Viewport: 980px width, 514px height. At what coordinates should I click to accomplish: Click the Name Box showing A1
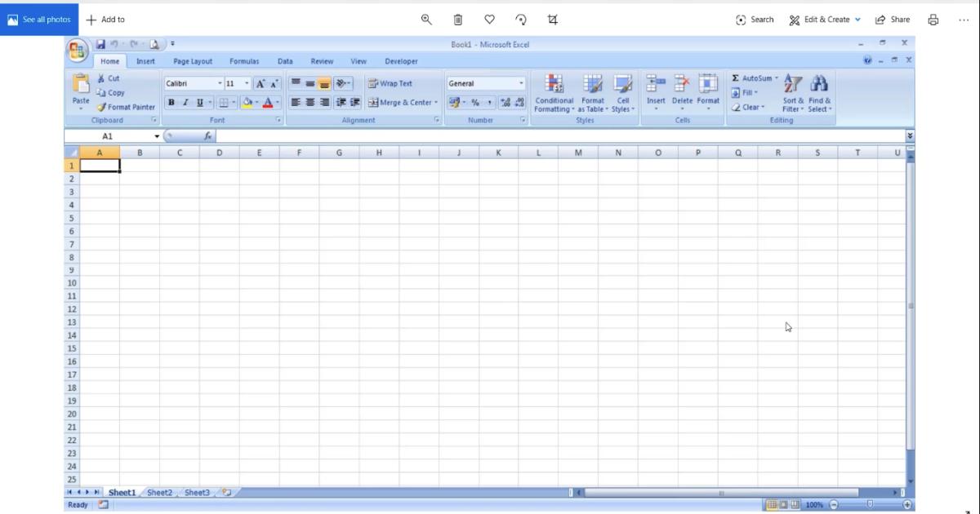[x=109, y=136]
